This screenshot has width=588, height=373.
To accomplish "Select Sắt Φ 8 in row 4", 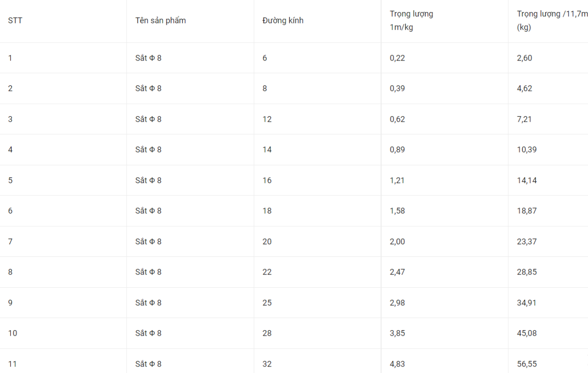I will pos(148,150).
